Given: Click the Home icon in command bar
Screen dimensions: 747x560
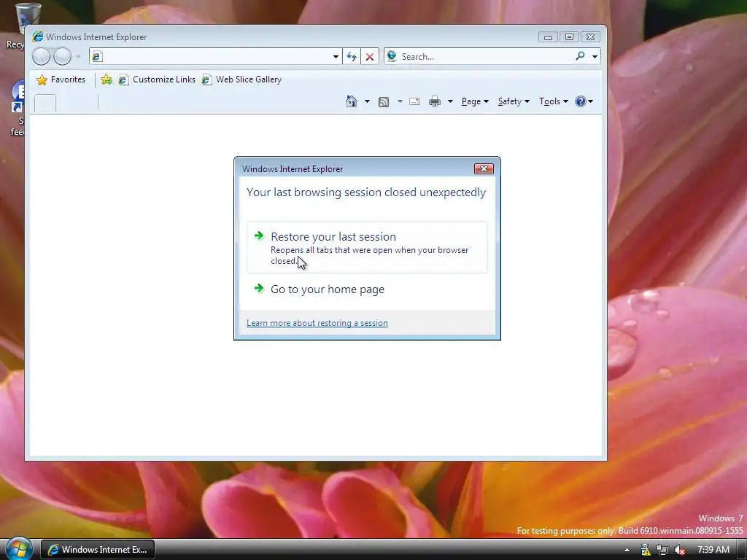Looking at the screenshot, I should 352,101.
